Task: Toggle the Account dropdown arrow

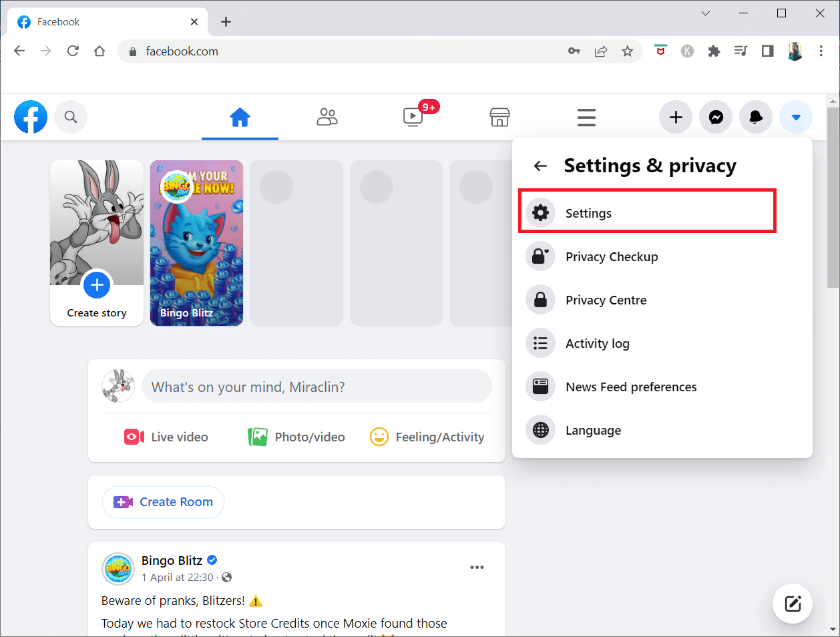Action: [x=796, y=118]
